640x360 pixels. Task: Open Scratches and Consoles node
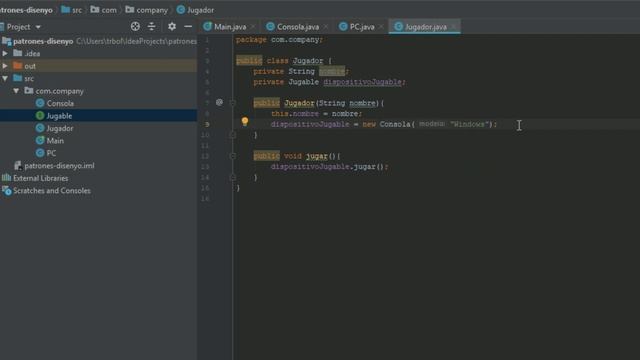tap(51, 191)
